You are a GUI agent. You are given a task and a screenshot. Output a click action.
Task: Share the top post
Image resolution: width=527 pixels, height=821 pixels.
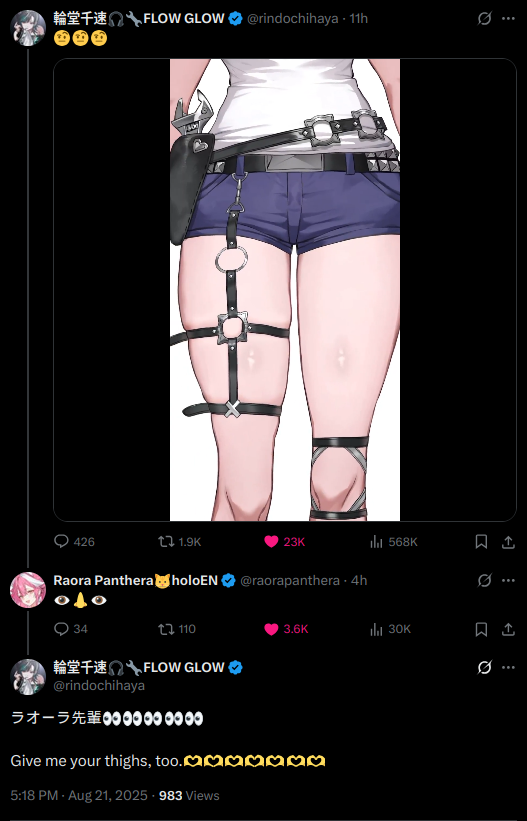tap(508, 541)
